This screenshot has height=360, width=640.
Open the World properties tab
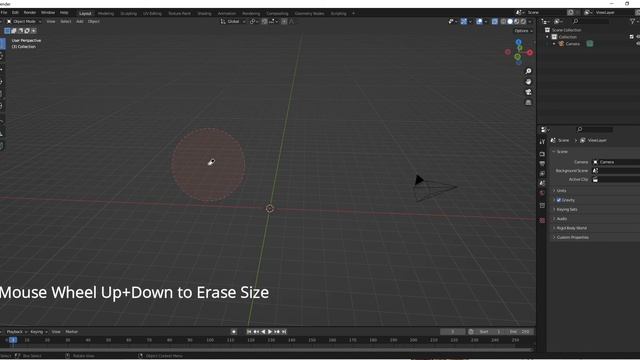[x=542, y=193]
